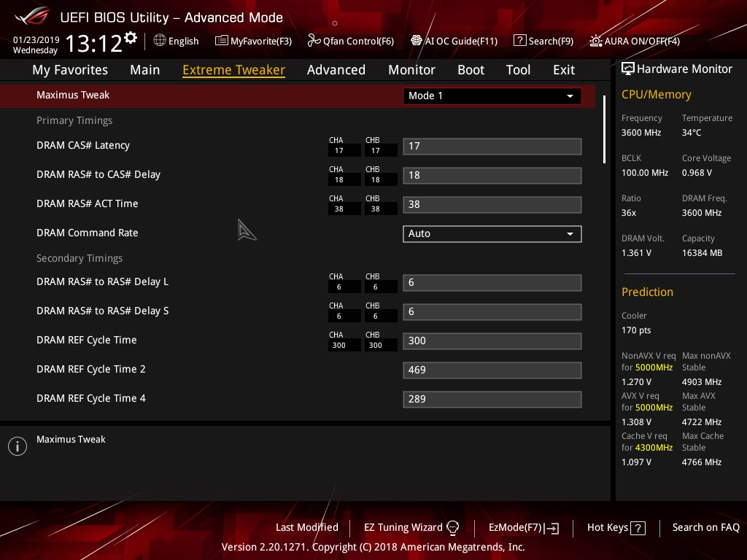The height and width of the screenshot is (560, 747).
Task: Click the Search question mark icon
Action: click(x=519, y=41)
